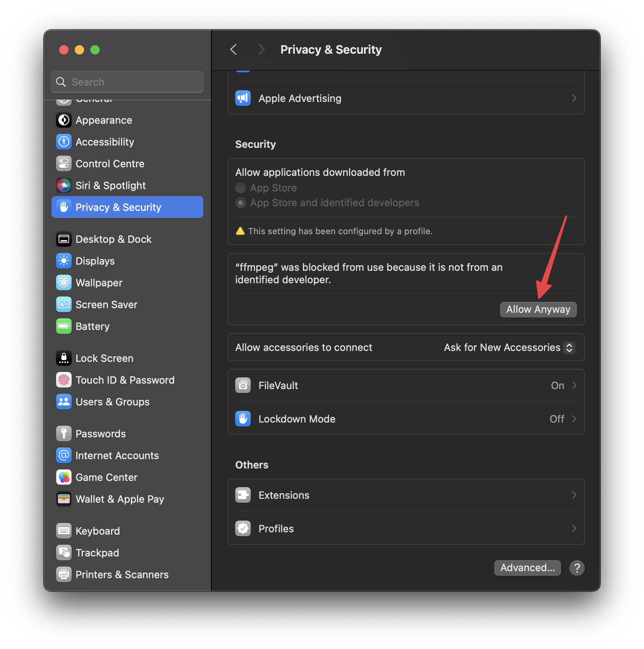The image size is (644, 649).
Task: Select the Control Centre sidebar icon
Action: coord(64,164)
